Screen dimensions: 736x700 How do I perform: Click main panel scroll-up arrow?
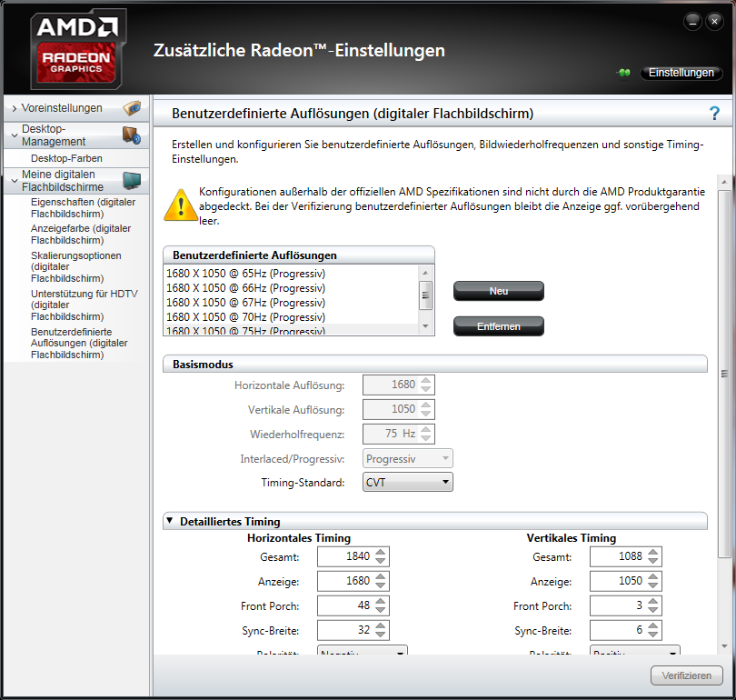click(x=724, y=182)
